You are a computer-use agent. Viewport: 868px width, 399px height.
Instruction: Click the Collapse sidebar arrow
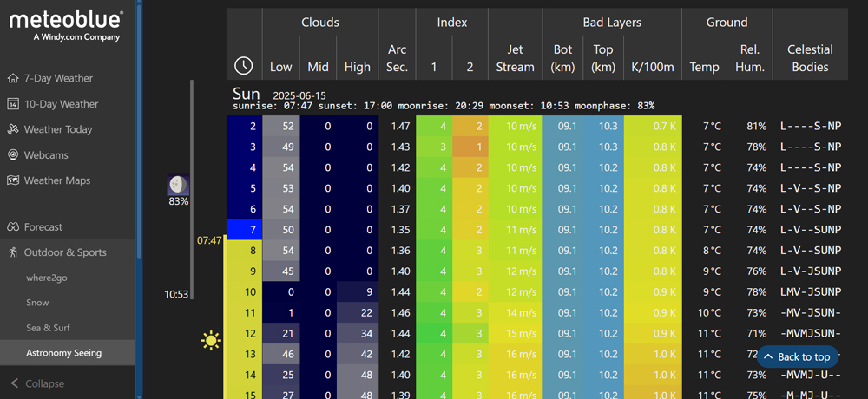point(15,383)
